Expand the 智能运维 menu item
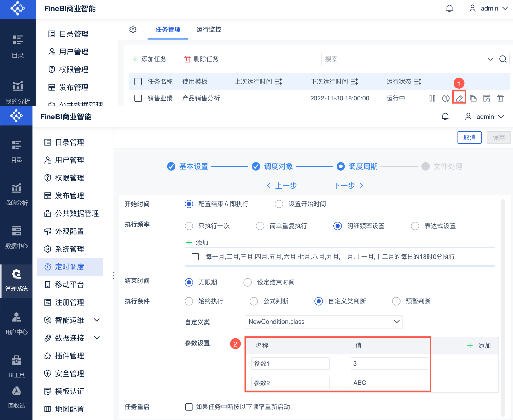The height and width of the screenshot is (420, 513). [x=97, y=320]
